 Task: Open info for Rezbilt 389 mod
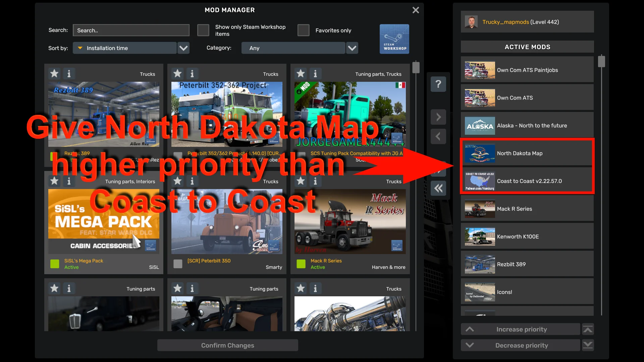click(69, 73)
